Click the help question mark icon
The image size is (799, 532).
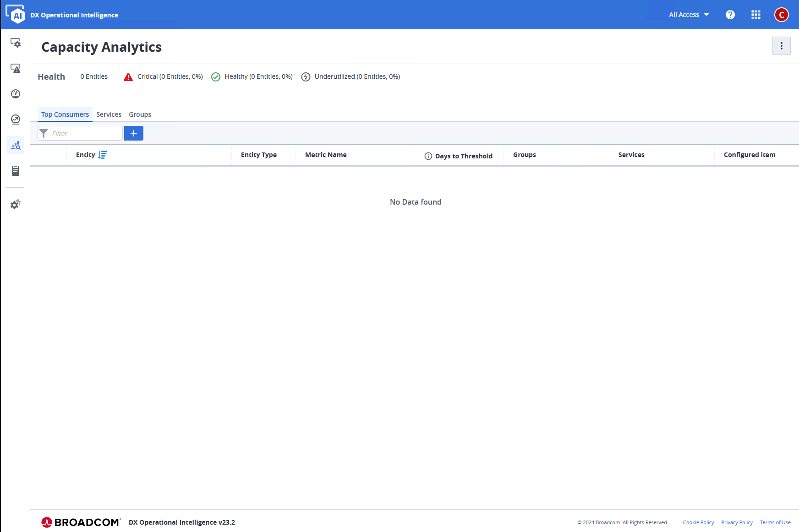coord(730,15)
